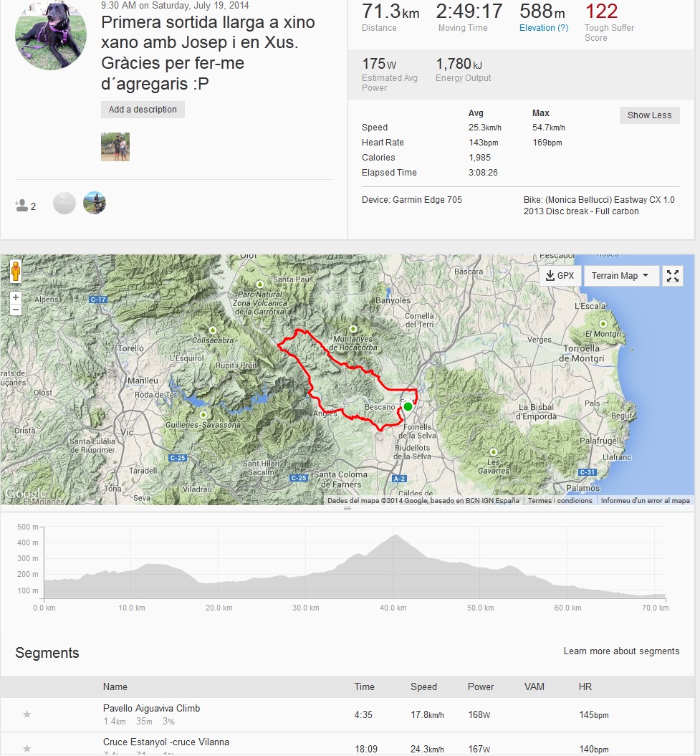Open the cyclist kudos avatar
The height and width of the screenshot is (756, 700).
(95, 203)
